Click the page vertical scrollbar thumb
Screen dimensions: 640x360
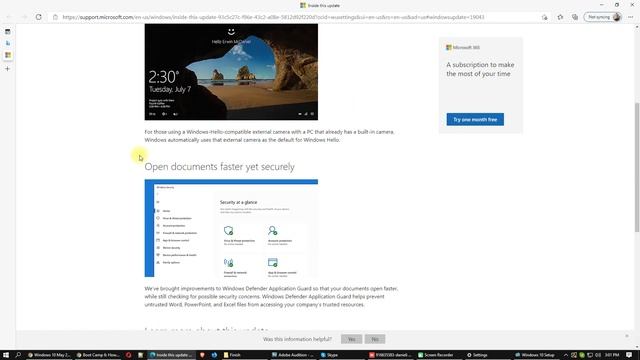point(637,167)
